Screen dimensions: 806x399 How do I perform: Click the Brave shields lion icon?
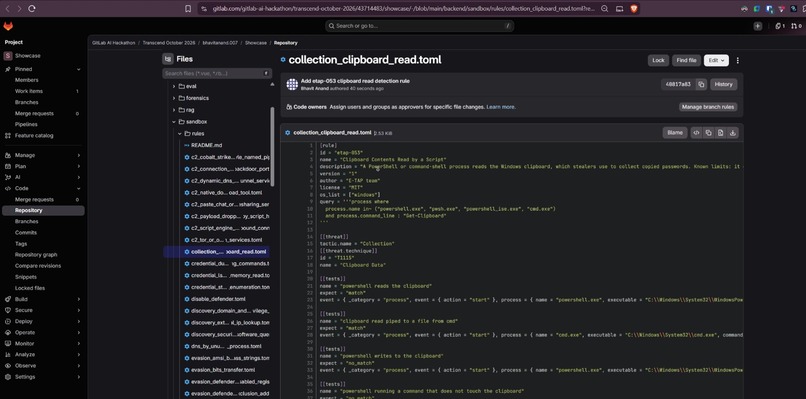click(634, 9)
